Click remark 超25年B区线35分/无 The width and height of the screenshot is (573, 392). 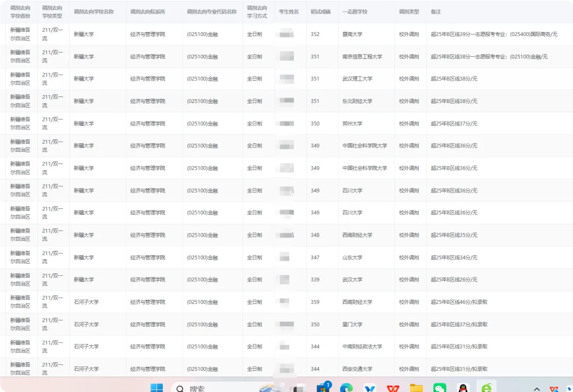pyautogui.click(x=454, y=235)
